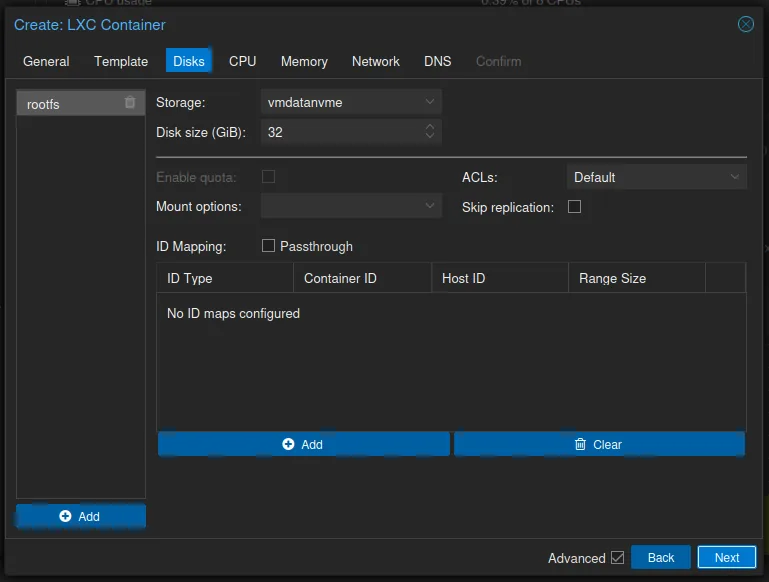Go to the CPU tab
Image resolution: width=769 pixels, height=582 pixels.
(x=242, y=61)
